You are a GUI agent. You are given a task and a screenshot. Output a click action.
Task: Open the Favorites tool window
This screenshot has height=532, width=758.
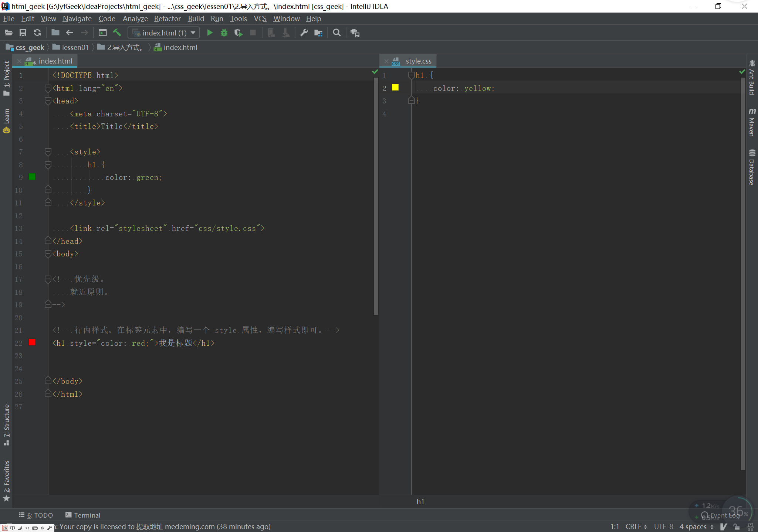click(6, 481)
